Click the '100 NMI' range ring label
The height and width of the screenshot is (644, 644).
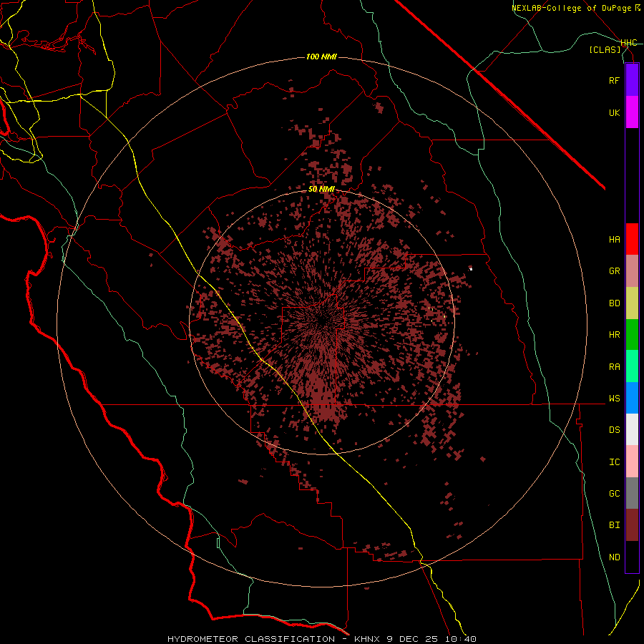click(x=321, y=57)
